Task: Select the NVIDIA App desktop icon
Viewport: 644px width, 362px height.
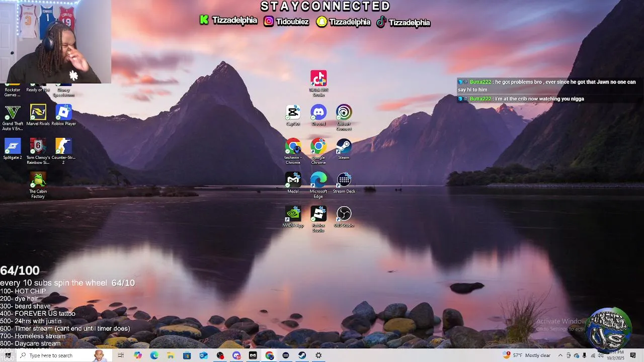Action: (x=293, y=217)
